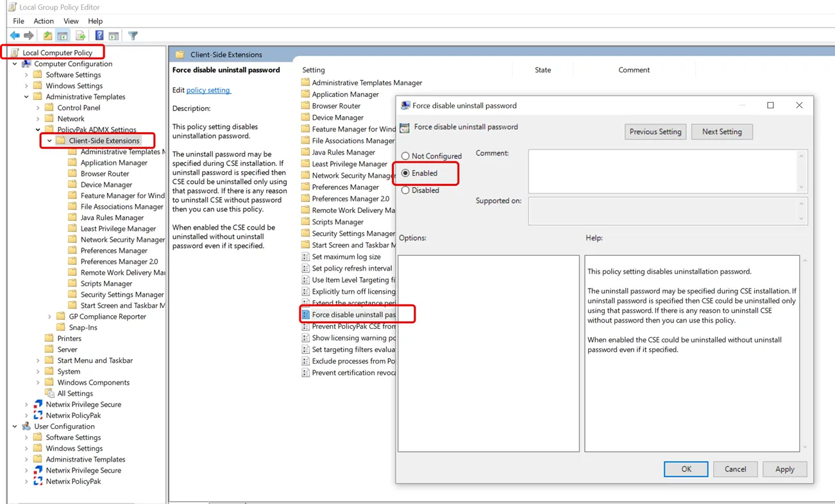Click the blue Back arrow in toolbar
The width and height of the screenshot is (835, 504).
click(15, 36)
